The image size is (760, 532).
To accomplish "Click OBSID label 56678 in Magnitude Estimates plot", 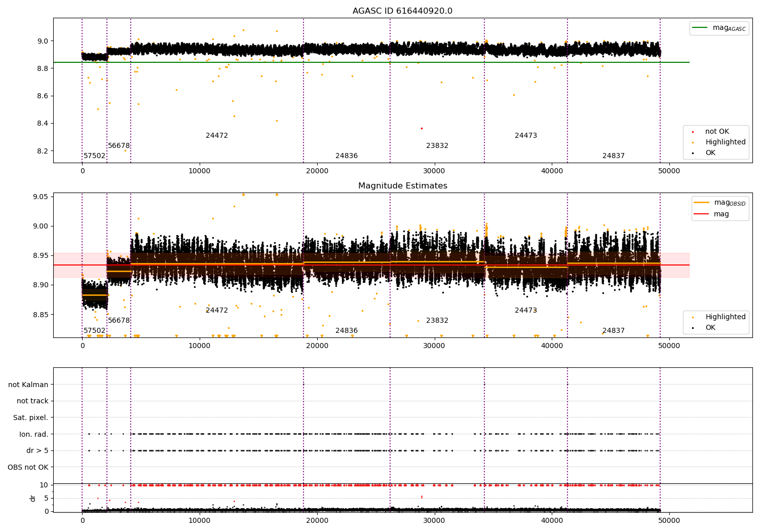I will [x=119, y=321].
